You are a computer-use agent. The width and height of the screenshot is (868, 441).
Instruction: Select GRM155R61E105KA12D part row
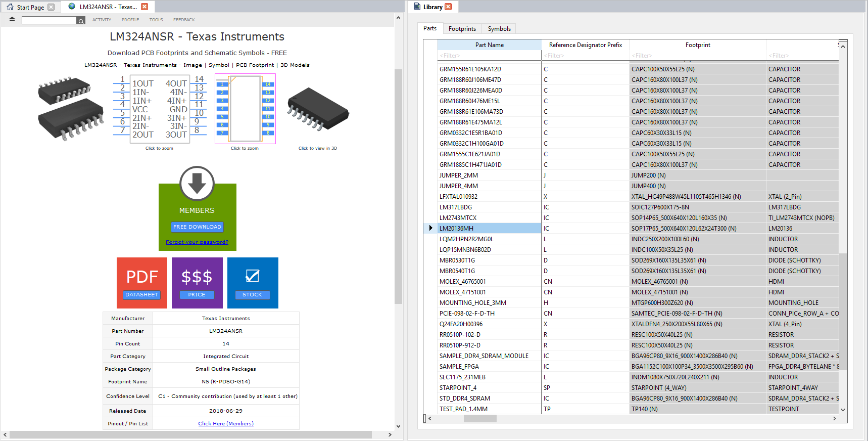pyautogui.click(x=489, y=69)
